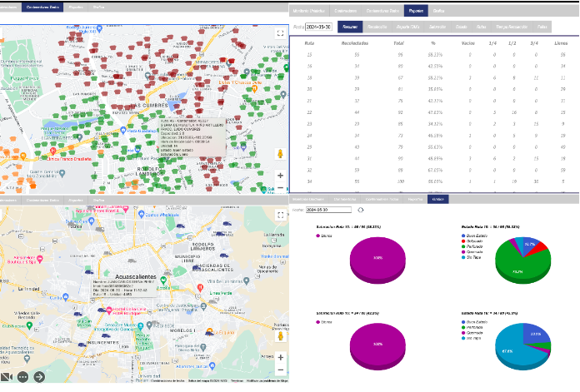Click the Fecha date field in charts panel
The height and width of the screenshot is (392, 580).
(x=328, y=210)
